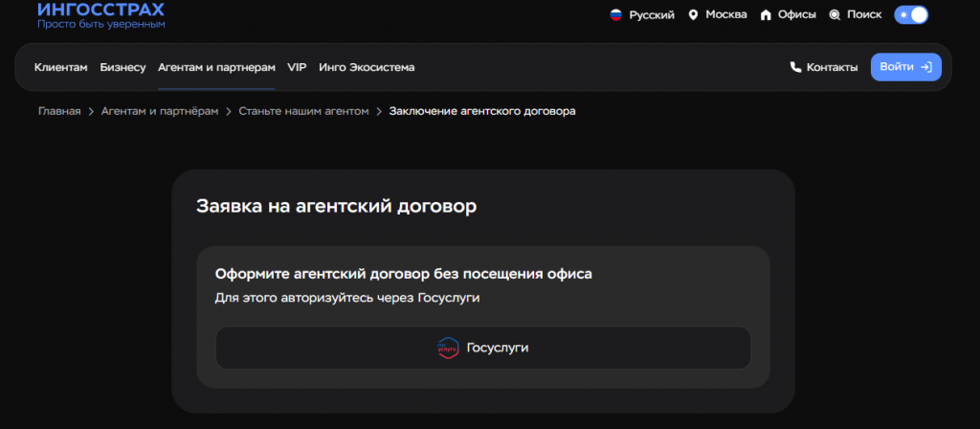Click Оформите агентский договор без посещения офиса text
The width and height of the screenshot is (980, 429).
(x=403, y=274)
